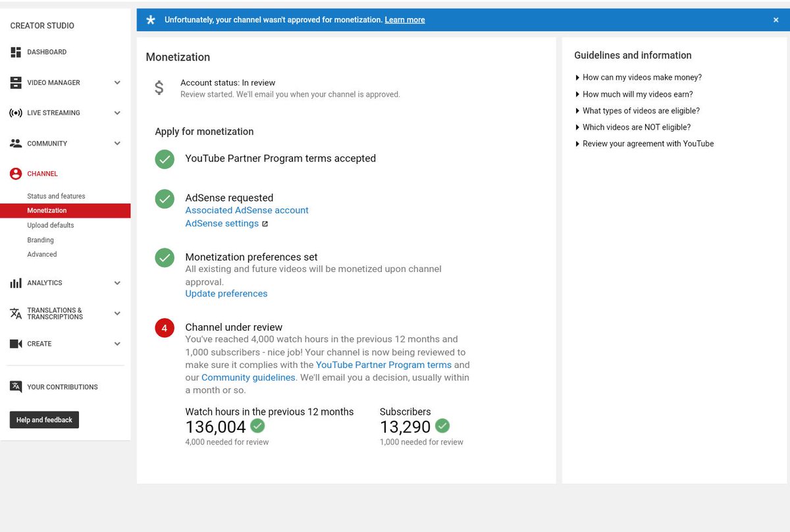Select Community in the sidebar
This screenshot has height=532, width=790.
click(x=47, y=144)
